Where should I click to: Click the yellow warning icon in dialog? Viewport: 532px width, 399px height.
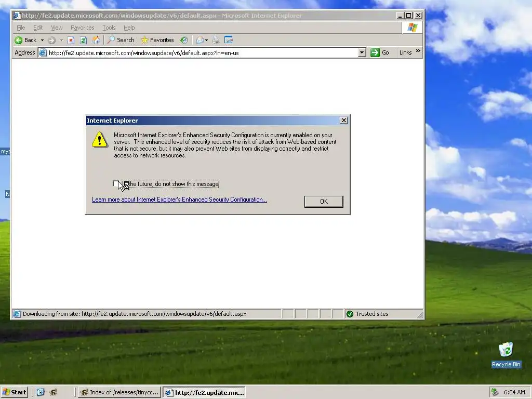(99, 140)
